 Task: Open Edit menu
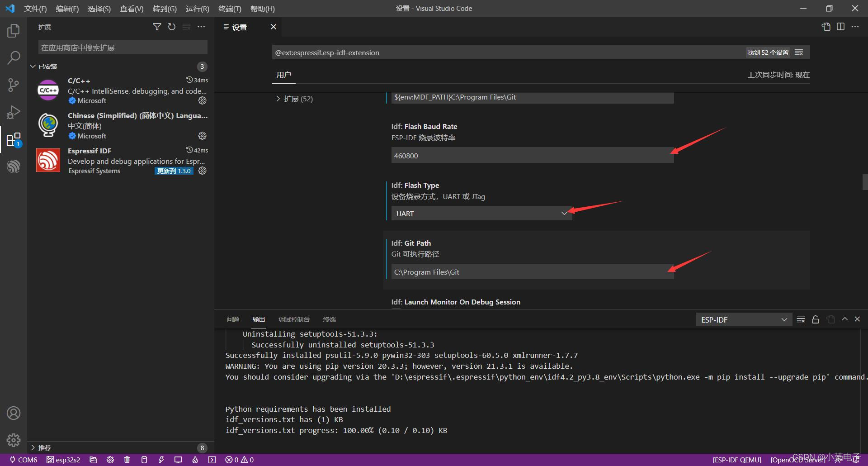point(67,9)
